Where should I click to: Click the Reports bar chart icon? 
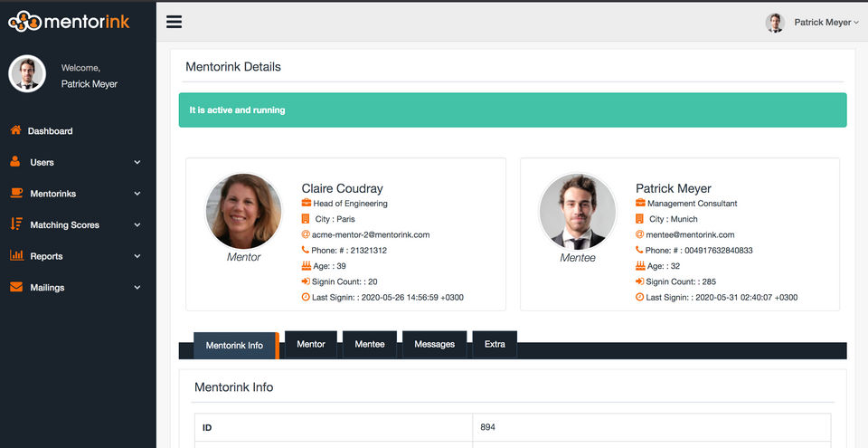pyautogui.click(x=16, y=255)
